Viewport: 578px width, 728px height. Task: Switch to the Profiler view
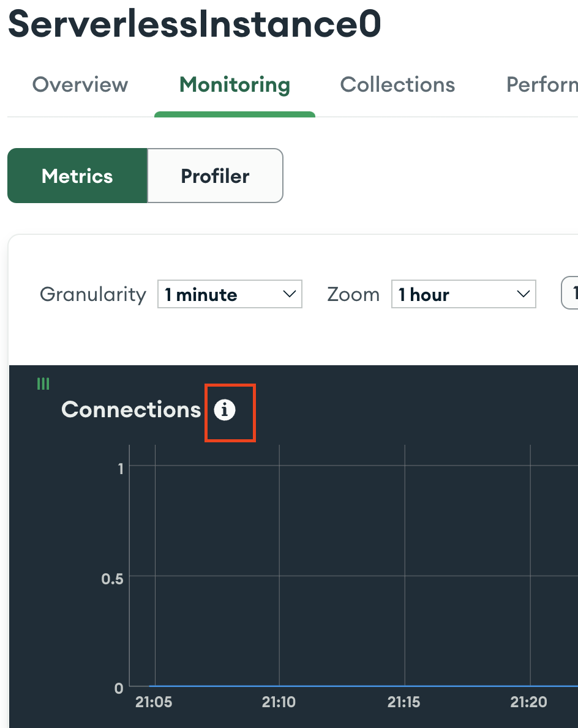point(215,176)
